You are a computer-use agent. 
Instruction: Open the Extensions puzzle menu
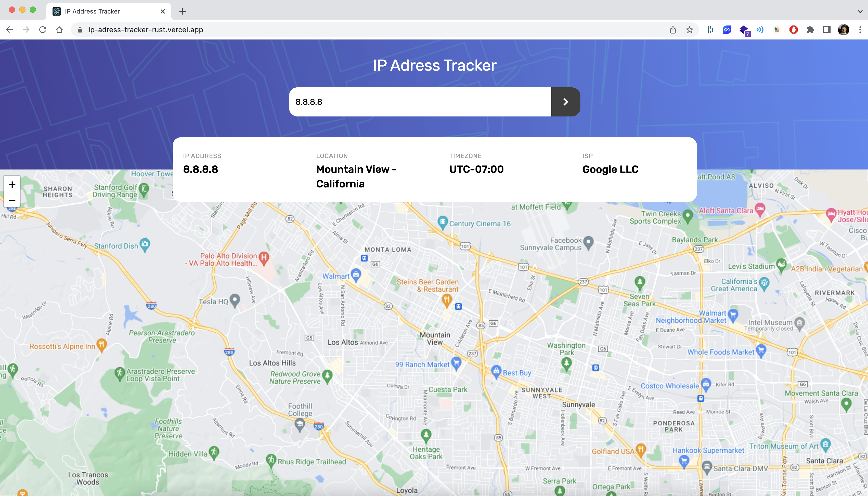click(810, 30)
